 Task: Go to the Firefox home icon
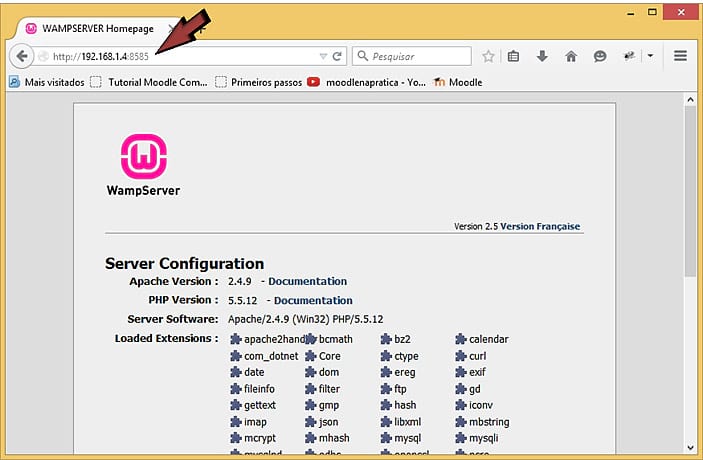click(x=571, y=56)
